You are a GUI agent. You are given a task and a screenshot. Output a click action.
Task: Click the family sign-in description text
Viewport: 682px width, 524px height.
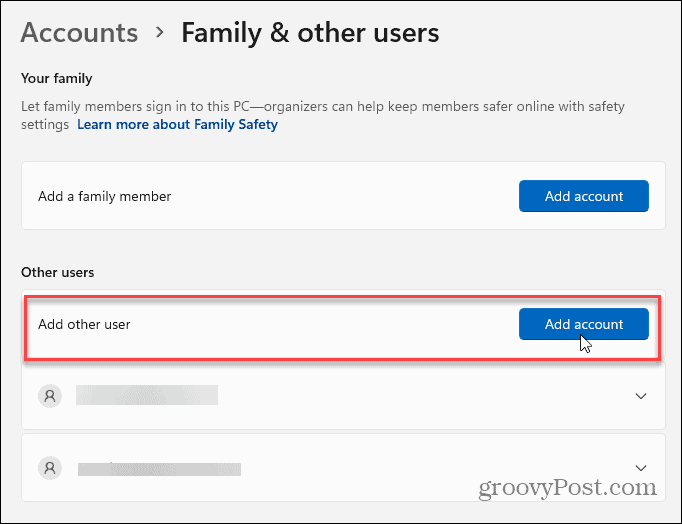tap(300, 105)
